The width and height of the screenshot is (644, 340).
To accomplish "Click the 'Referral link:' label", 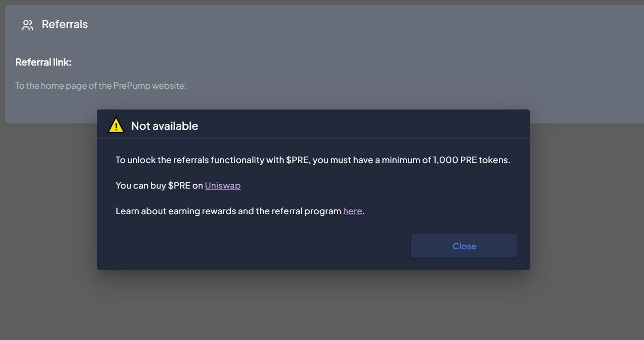I will pos(43,62).
